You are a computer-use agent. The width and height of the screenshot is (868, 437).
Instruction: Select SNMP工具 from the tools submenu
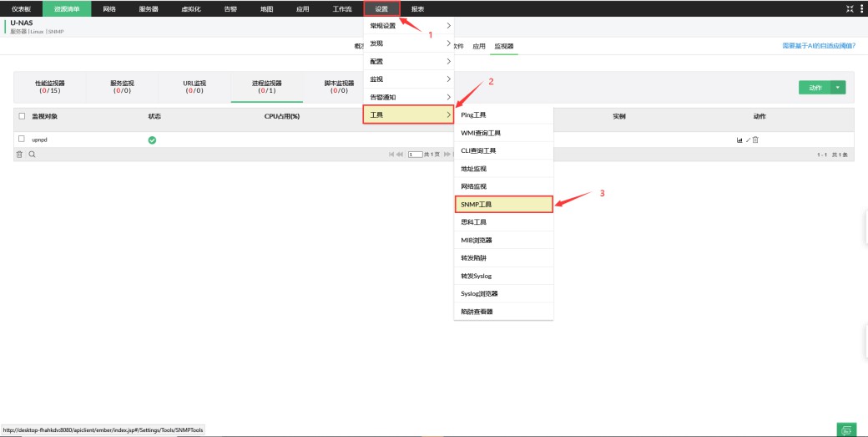point(503,204)
